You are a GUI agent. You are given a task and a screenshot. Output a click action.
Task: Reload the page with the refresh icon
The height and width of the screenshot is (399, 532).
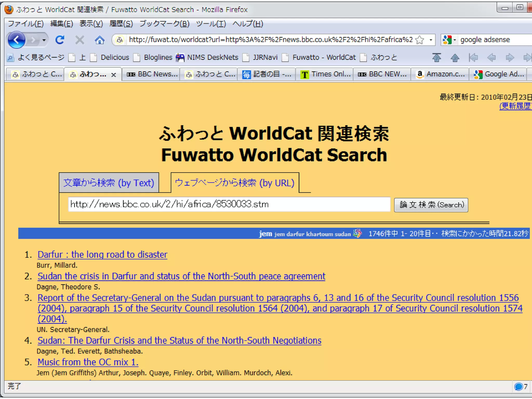(x=60, y=40)
